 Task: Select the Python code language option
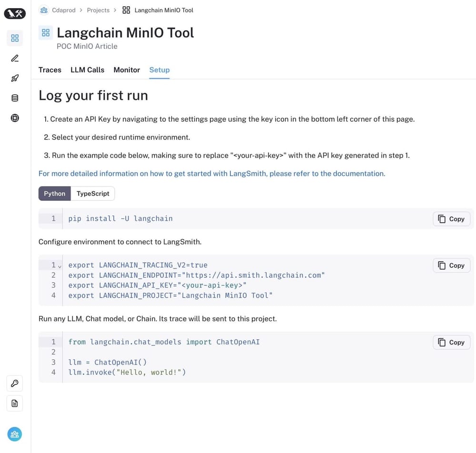(x=54, y=194)
